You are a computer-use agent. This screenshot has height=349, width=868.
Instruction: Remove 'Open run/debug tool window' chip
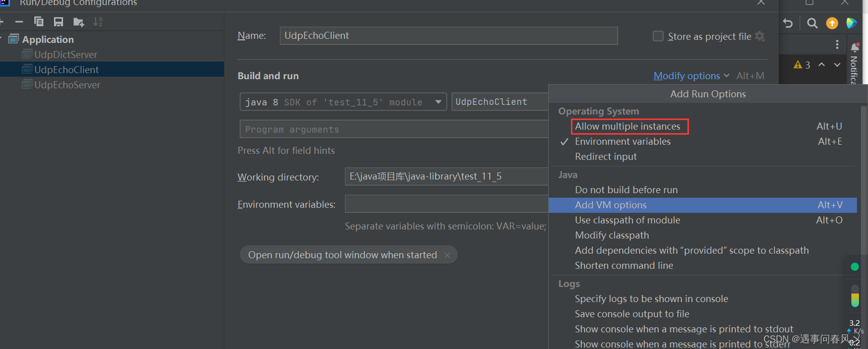pos(447,255)
